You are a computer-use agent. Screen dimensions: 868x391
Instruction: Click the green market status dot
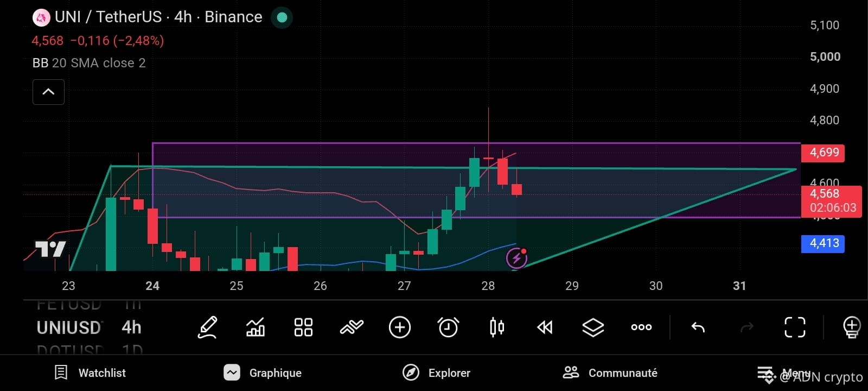[282, 17]
